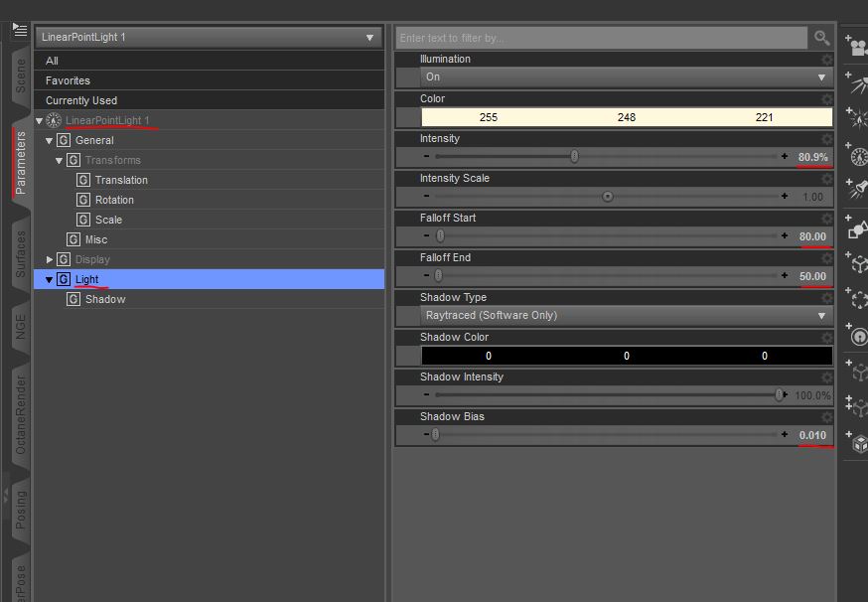Collapse the Light group arrow
Image resolution: width=868 pixels, height=602 pixels.
point(50,280)
